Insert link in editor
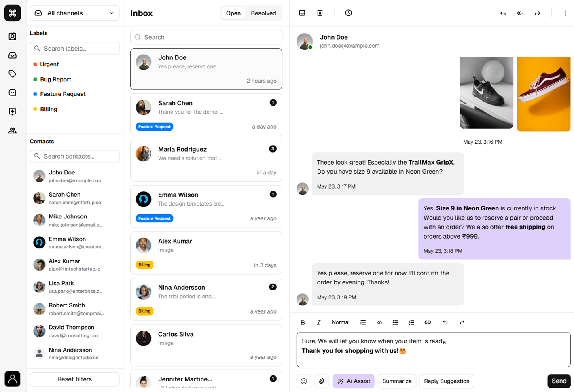Viewport: 574px width, 392px height. (x=428, y=322)
